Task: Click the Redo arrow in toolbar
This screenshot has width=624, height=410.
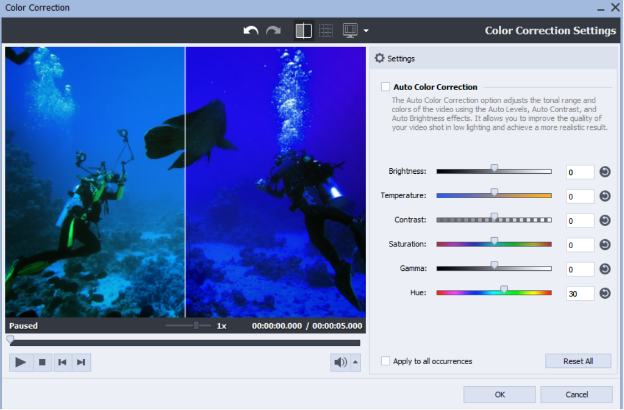Action: 273,31
